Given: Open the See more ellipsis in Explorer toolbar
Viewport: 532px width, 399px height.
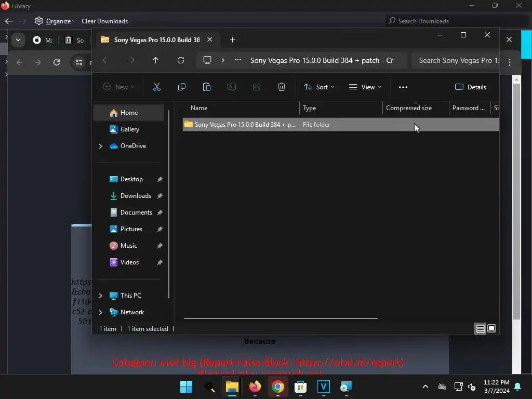Looking at the screenshot, I should click(403, 87).
